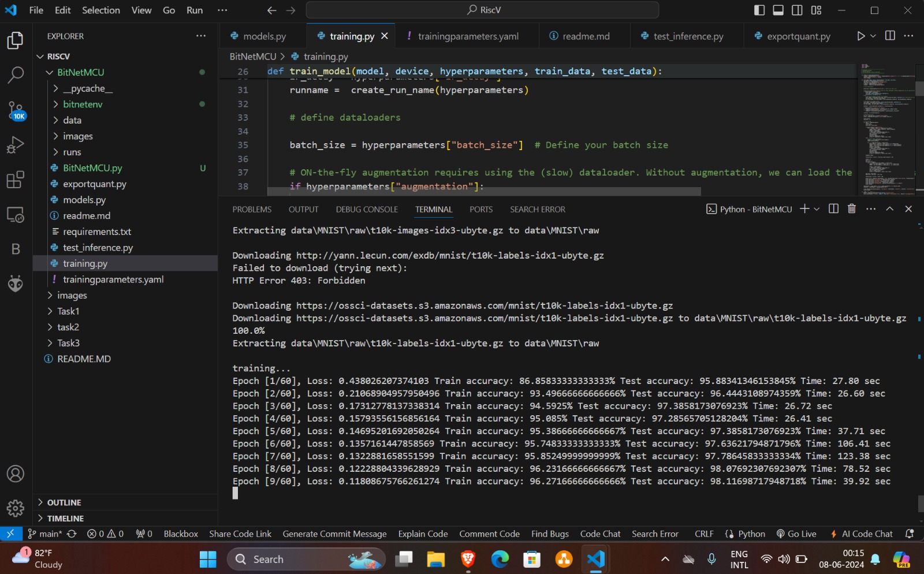The image size is (924, 574).
Task: Open trainingparameters.yaml in the explorer
Action: [x=113, y=279]
